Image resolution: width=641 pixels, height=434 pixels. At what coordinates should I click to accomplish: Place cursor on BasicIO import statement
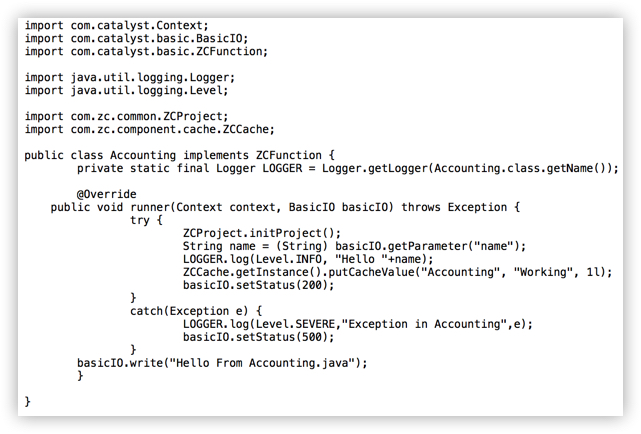pyautogui.click(x=137, y=39)
